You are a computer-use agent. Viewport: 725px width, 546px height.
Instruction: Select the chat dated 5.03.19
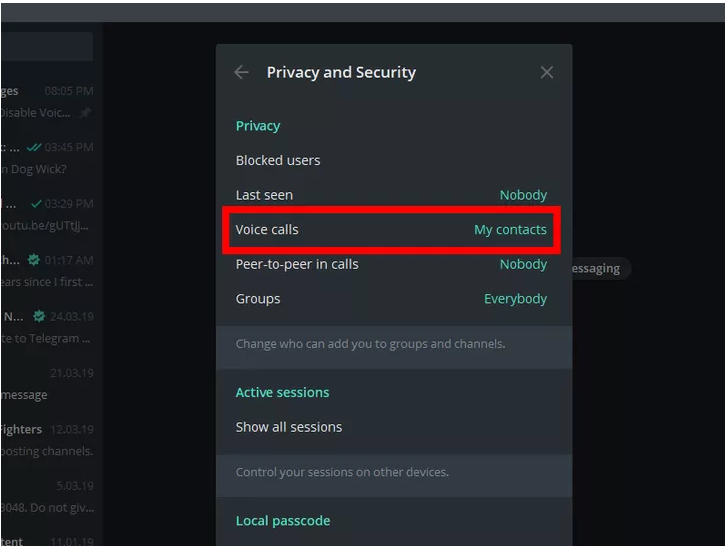point(48,497)
